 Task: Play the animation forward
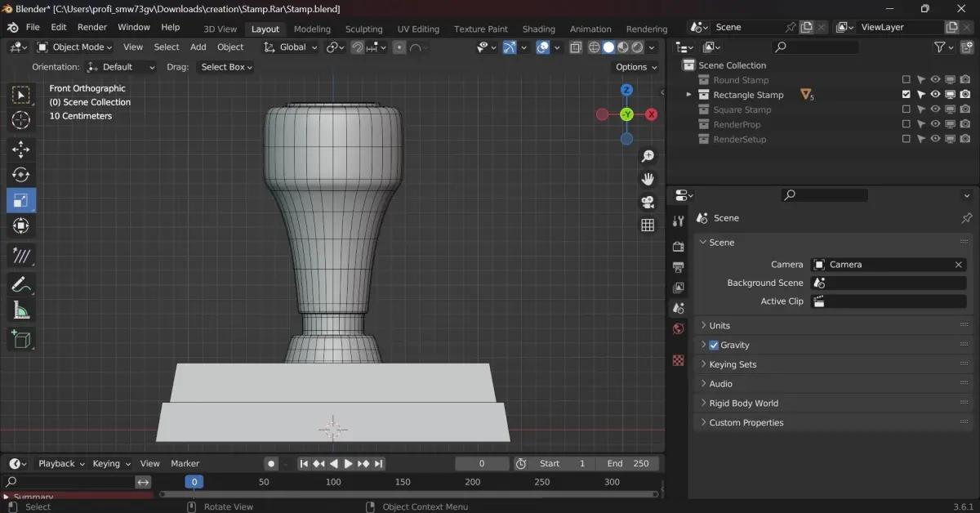pos(348,463)
